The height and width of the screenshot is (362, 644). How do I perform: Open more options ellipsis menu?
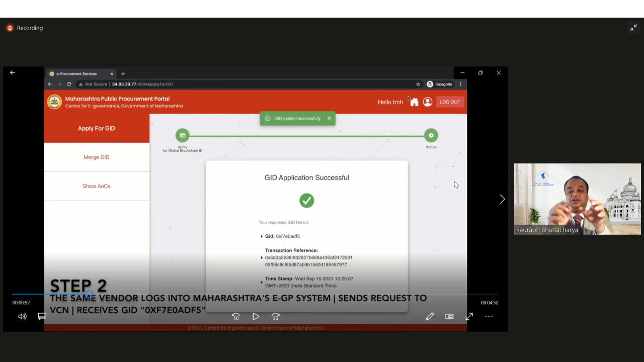[489, 316]
